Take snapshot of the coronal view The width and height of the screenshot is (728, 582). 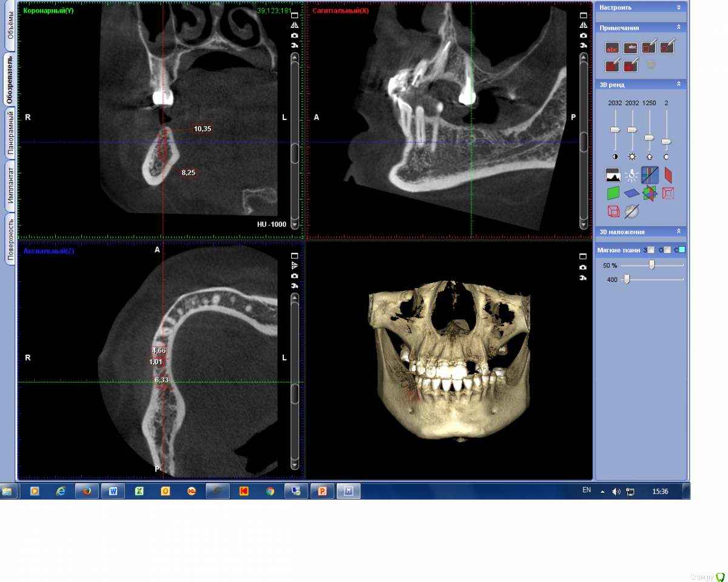click(294, 36)
